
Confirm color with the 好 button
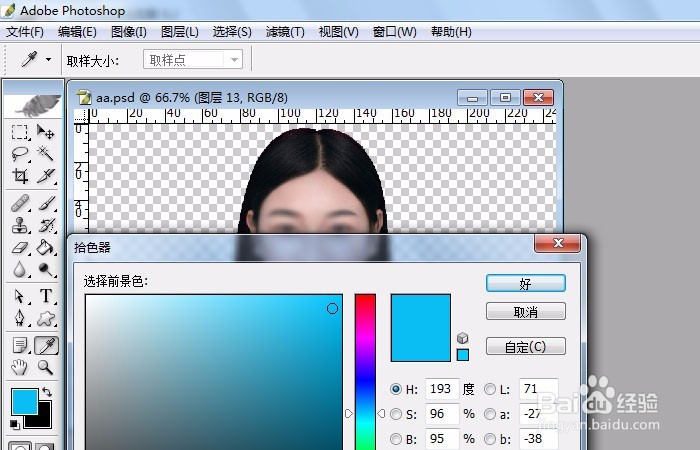[525, 283]
